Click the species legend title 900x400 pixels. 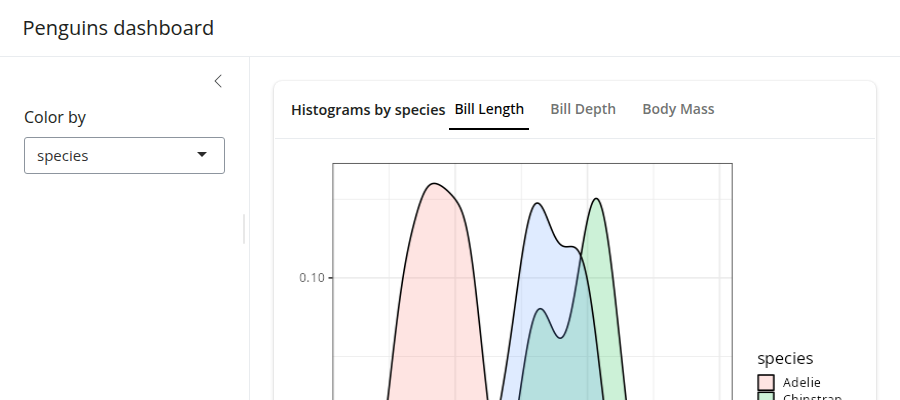tap(785, 358)
